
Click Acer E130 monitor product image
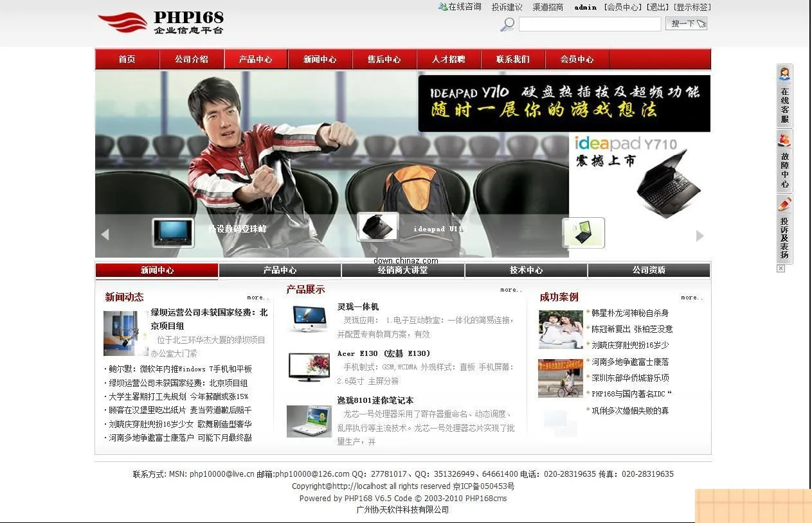click(x=309, y=368)
